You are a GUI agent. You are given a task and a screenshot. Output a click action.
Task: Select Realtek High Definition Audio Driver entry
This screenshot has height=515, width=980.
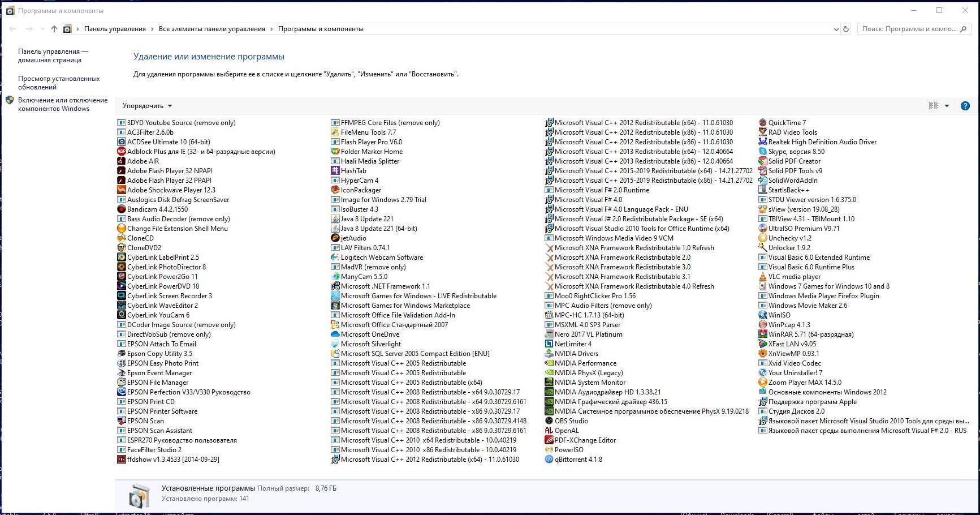(x=817, y=142)
